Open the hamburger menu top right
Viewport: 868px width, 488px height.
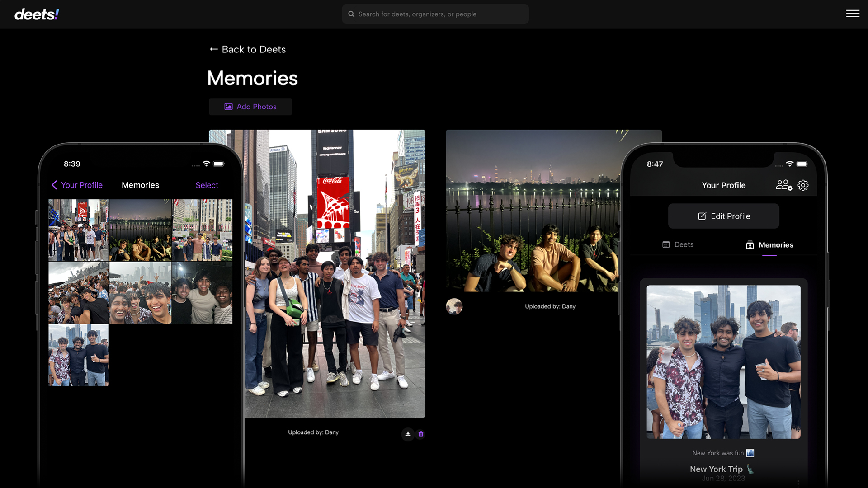pyautogui.click(x=853, y=14)
